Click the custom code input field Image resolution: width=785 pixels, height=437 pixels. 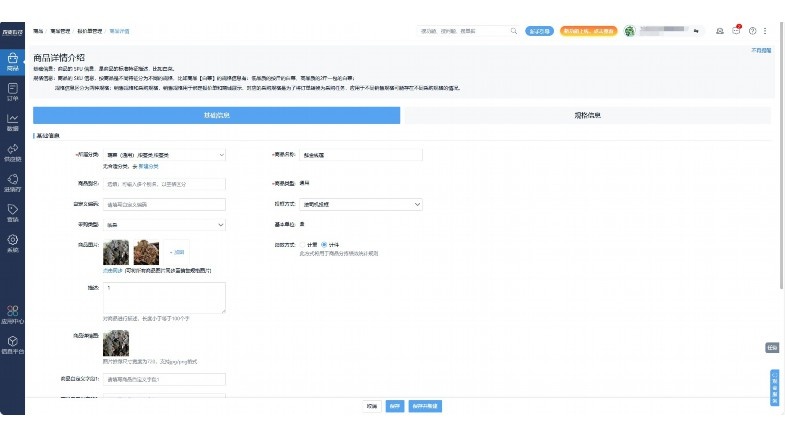coord(164,204)
